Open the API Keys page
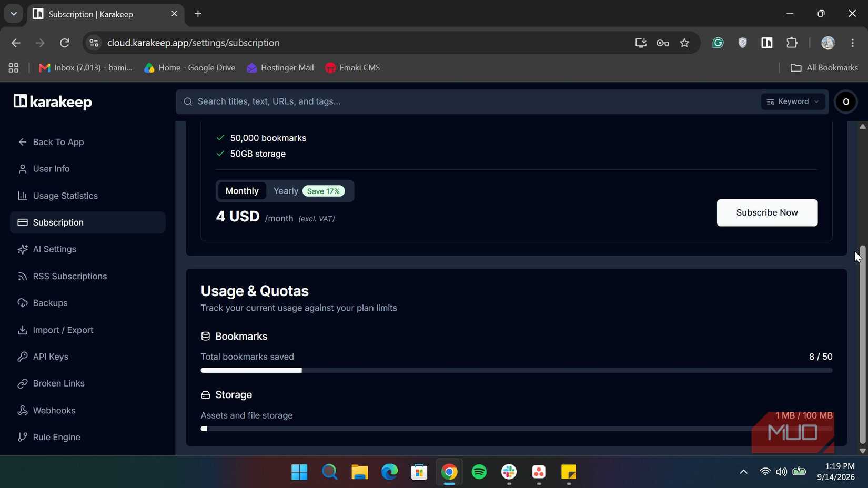 pos(88,357)
